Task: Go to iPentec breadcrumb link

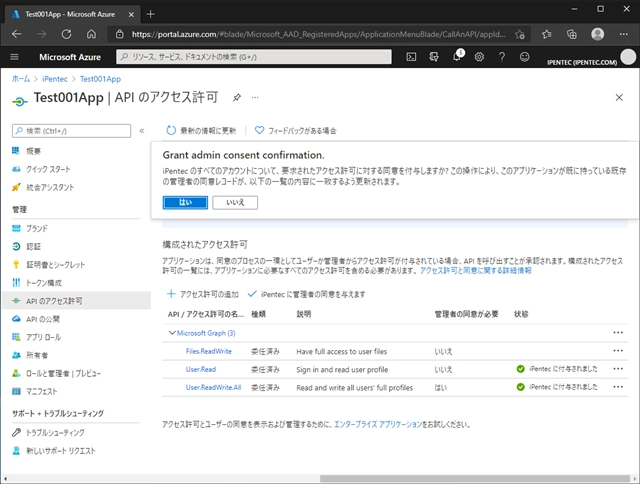Action: click(x=55, y=79)
